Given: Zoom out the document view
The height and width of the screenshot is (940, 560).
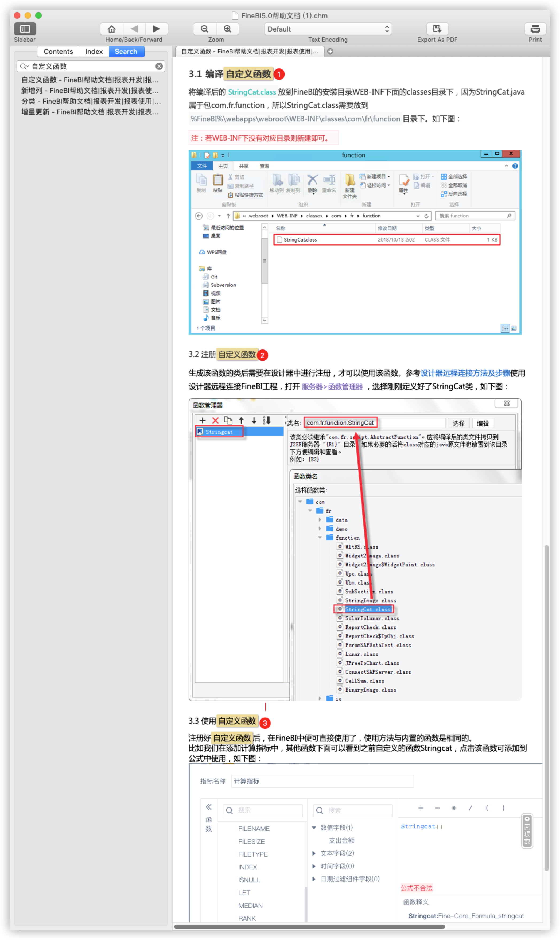Looking at the screenshot, I should (x=205, y=29).
